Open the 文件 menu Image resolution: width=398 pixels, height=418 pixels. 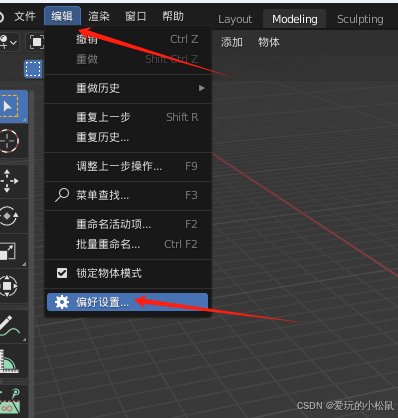[25, 16]
